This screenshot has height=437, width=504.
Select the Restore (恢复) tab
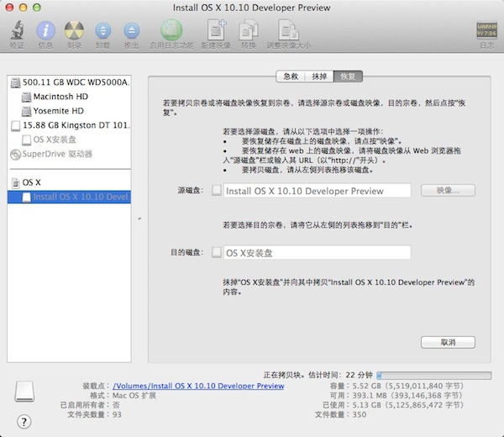pyautogui.click(x=348, y=76)
